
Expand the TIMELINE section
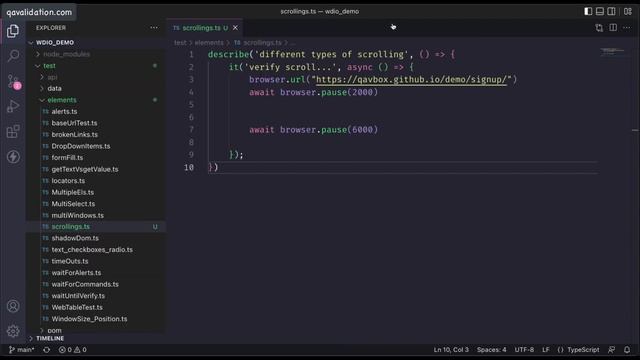point(50,338)
